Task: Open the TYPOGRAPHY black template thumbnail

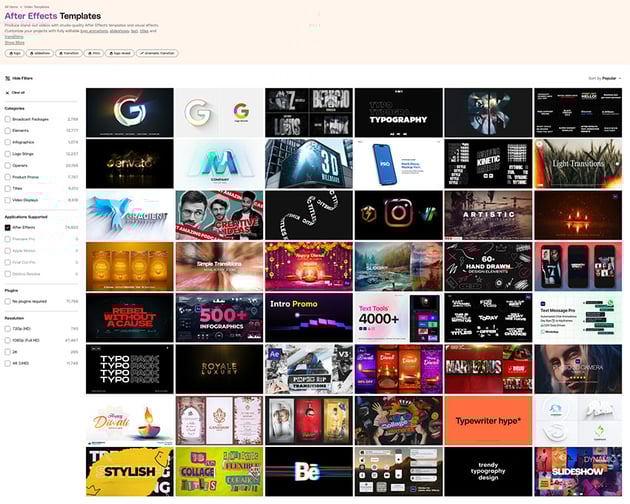Action: point(399,113)
